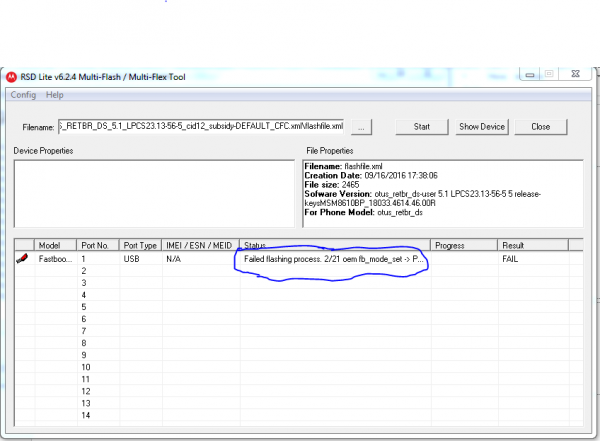Viewport: 600px width, 441px height.
Task: Click the red device icon in first row
Action: pos(22,259)
